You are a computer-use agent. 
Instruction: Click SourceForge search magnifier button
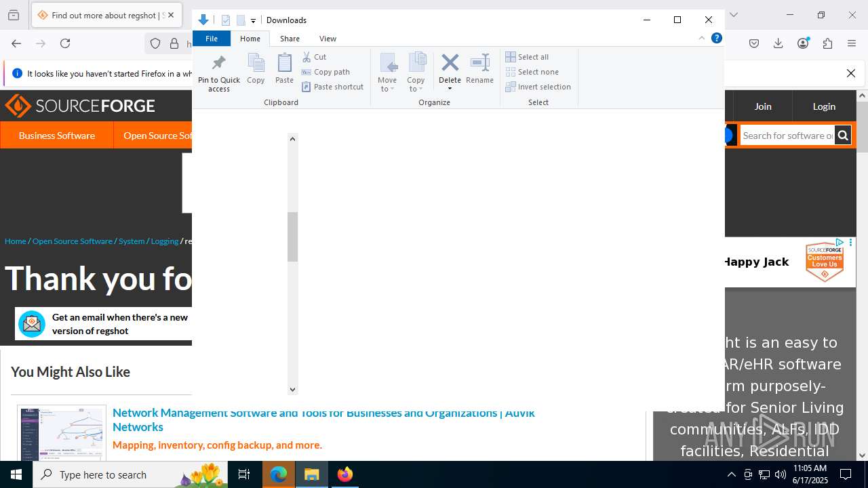pos(842,136)
